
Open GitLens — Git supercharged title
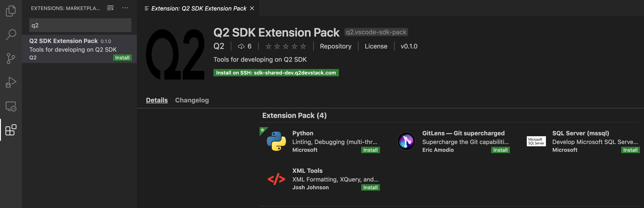(x=463, y=133)
